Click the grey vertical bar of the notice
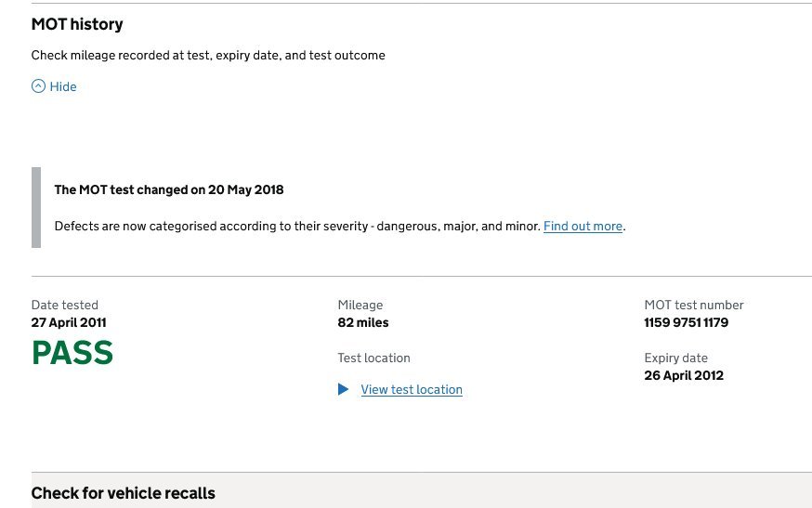The image size is (812, 508). point(36,207)
